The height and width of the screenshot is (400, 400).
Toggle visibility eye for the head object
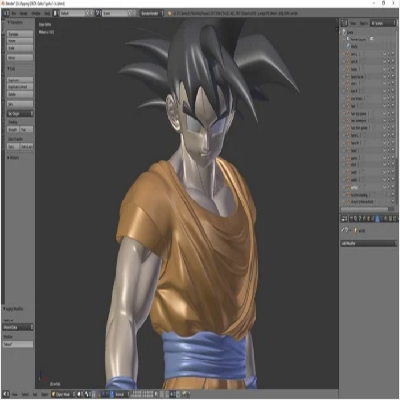384,150
